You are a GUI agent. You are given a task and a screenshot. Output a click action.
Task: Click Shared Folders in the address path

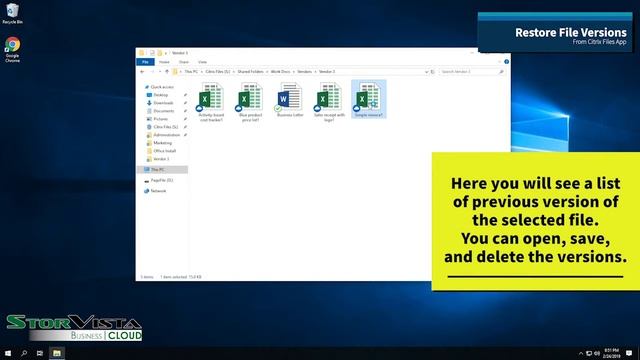click(x=250, y=72)
